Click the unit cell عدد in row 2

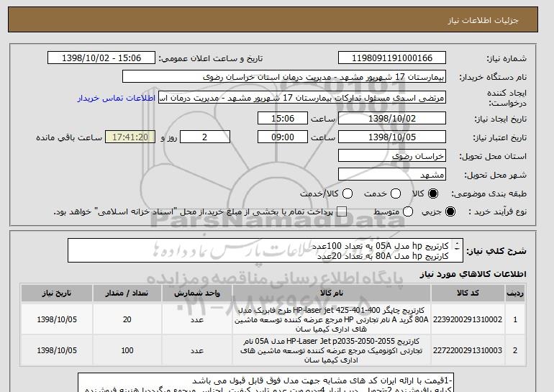[197, 350]
